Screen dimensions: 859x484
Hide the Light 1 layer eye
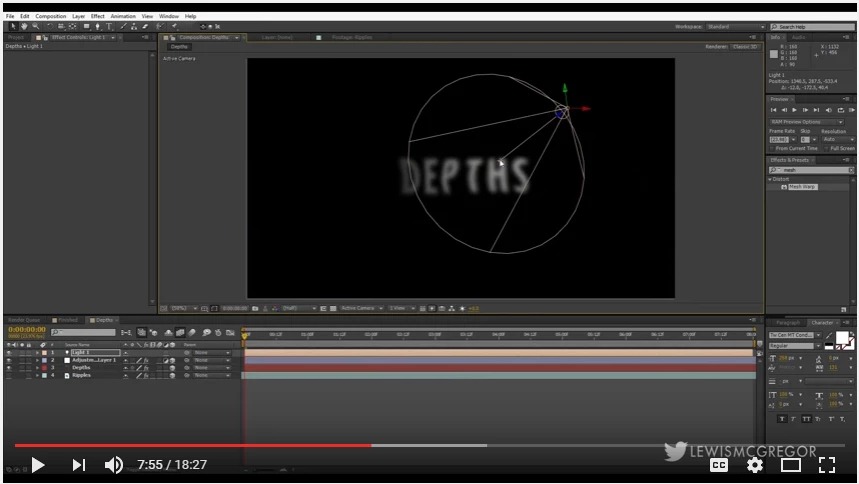pos(9,352)
